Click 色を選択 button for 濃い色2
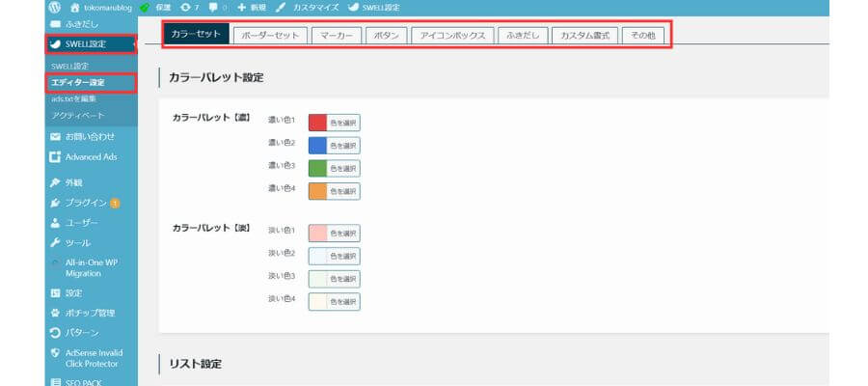868x386 pixels. (343, 145)
